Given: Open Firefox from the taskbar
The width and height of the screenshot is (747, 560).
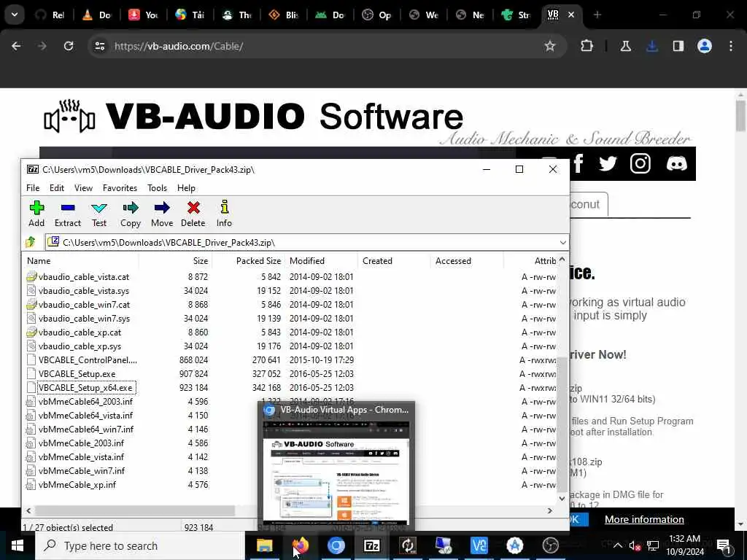Looking at the screenshot, I should pyautogui.click(x=300, y=545).
